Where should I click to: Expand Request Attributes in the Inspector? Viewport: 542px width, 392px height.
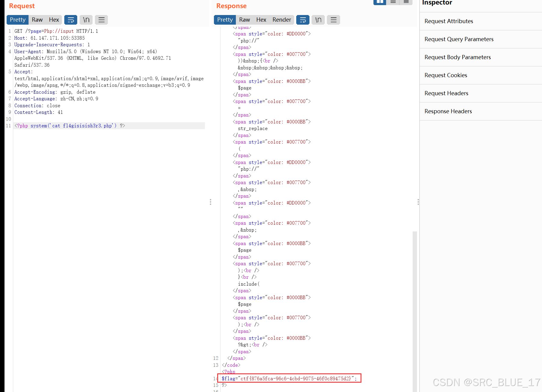tap(449, 21)
